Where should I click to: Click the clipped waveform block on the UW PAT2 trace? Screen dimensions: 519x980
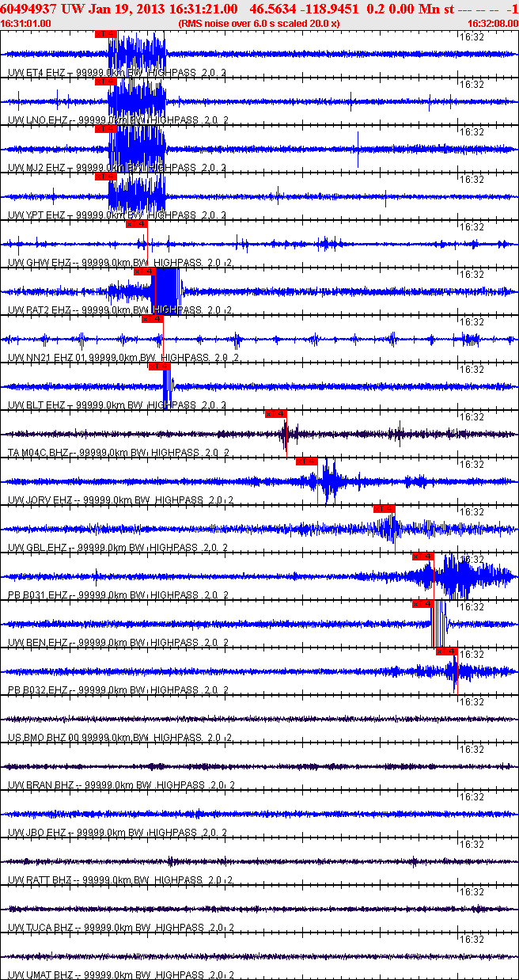click(x=167, y=291)
